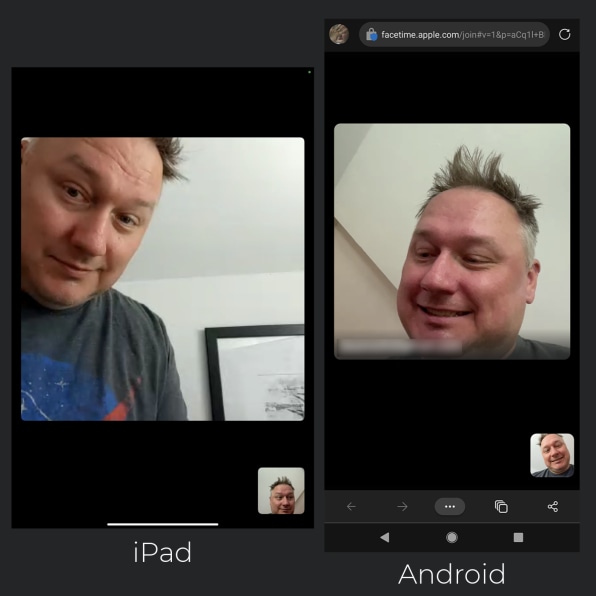This screenshot has width=596, height=596.
Task: Open the browser tabs switcher
Action: [501, 506]
